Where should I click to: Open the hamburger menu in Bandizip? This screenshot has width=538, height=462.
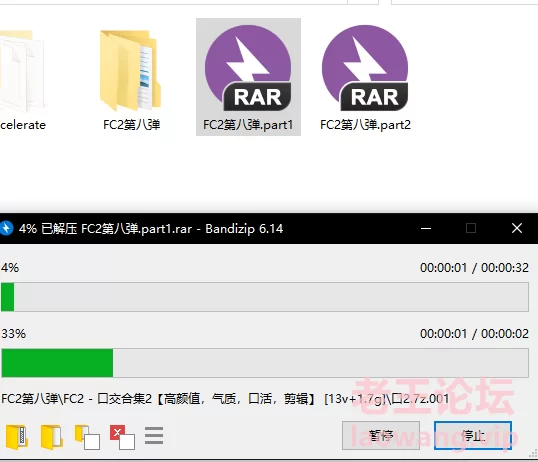click(x=154, y=436)
